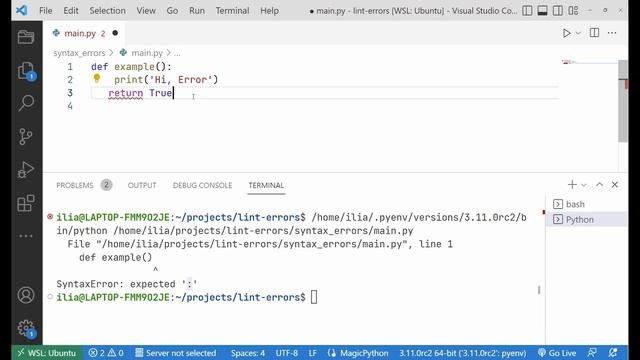640x360 pixels.
Task: Open Customize Layout icon
Action: (x=573, y=11)
